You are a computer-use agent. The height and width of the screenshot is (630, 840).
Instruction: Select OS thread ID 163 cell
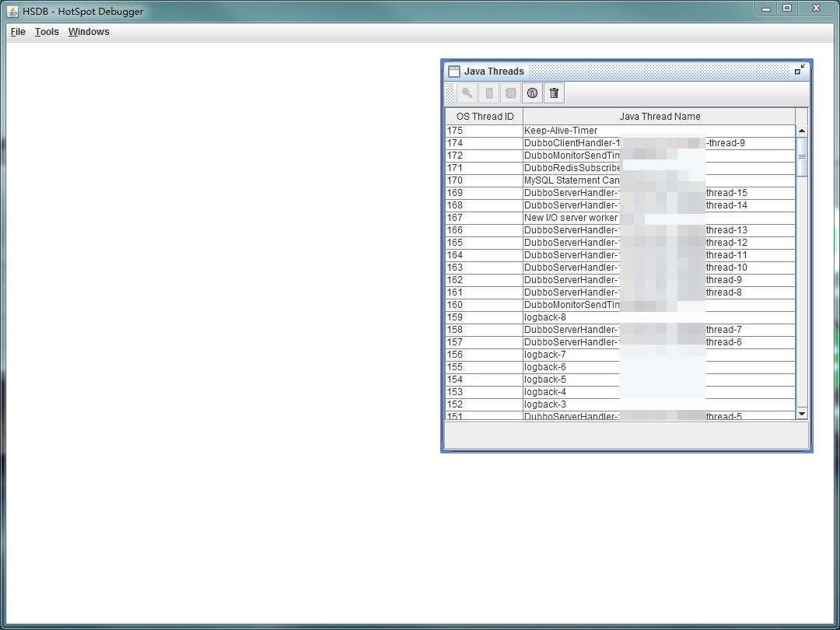pos(485,268)
